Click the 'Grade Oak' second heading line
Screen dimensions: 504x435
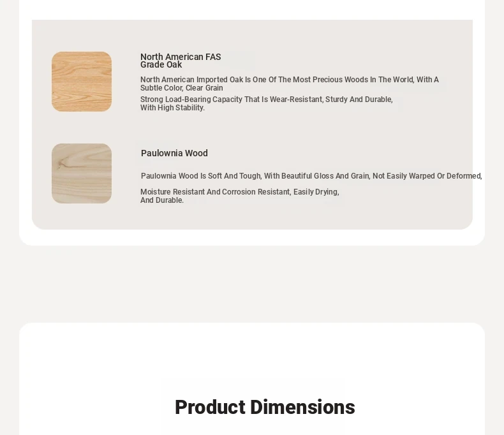point(161,65)
